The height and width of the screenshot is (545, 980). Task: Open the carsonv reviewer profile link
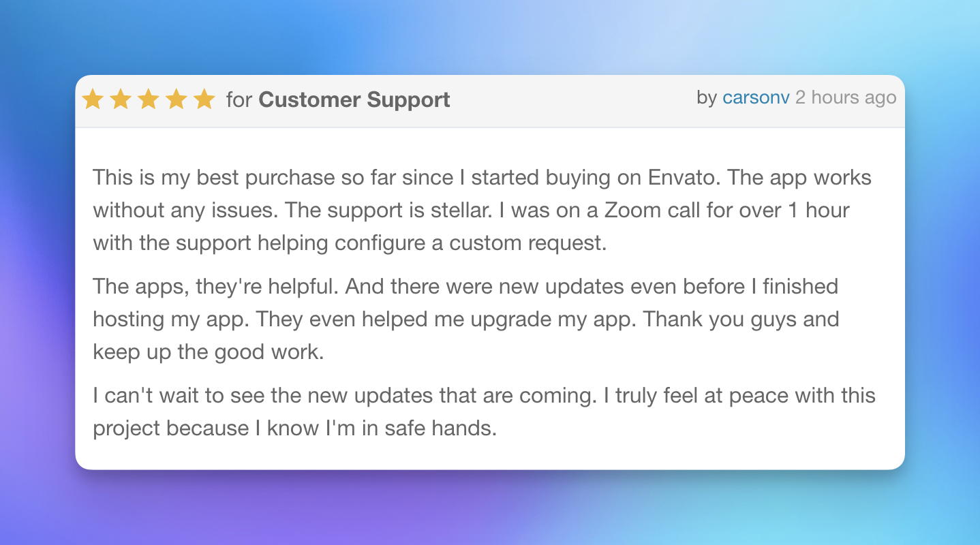coord(756,98)
